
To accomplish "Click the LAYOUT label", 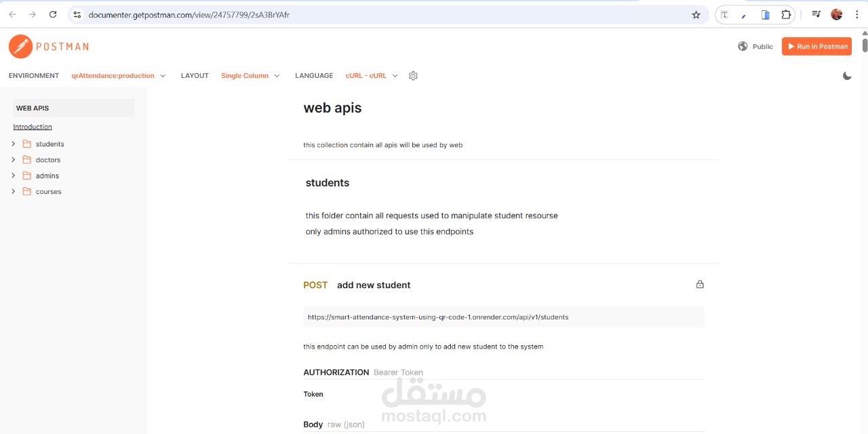I will pyautogui.click(x=195, y=76).
